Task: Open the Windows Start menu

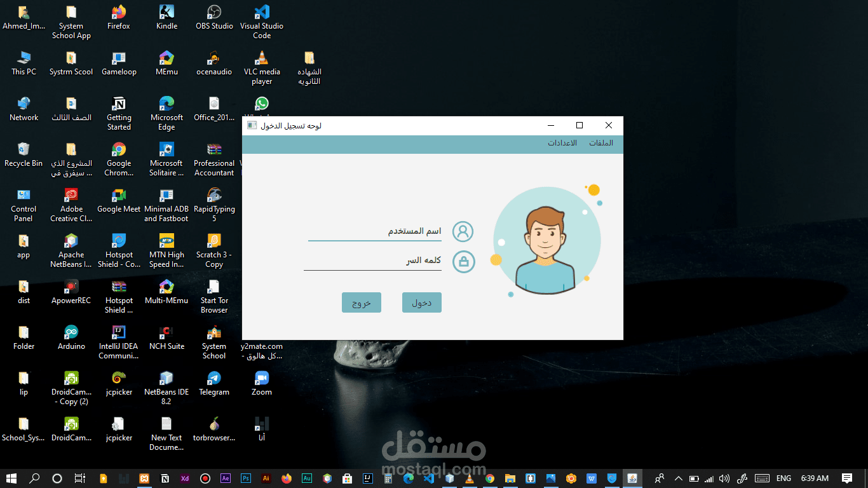Action: 11,478
